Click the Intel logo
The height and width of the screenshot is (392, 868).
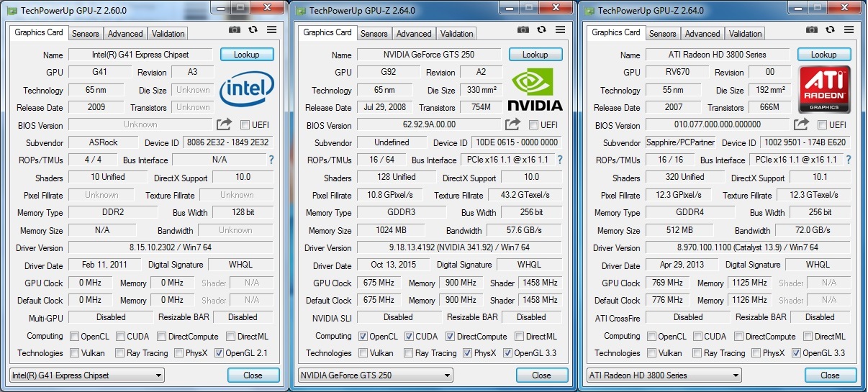point(247,89)
